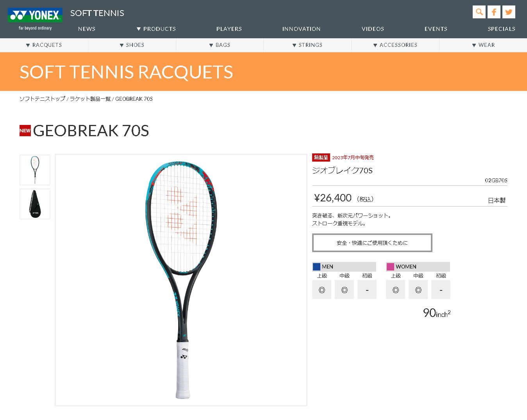Open the SHOES dropdown
The width and height of the screenshot is (527, 420).
tap(132, 45)
